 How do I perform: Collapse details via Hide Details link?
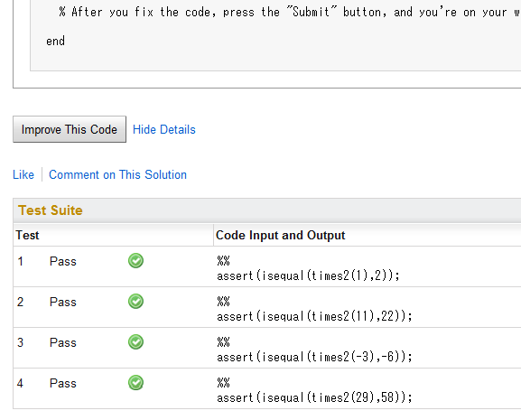tap(164, 129)
